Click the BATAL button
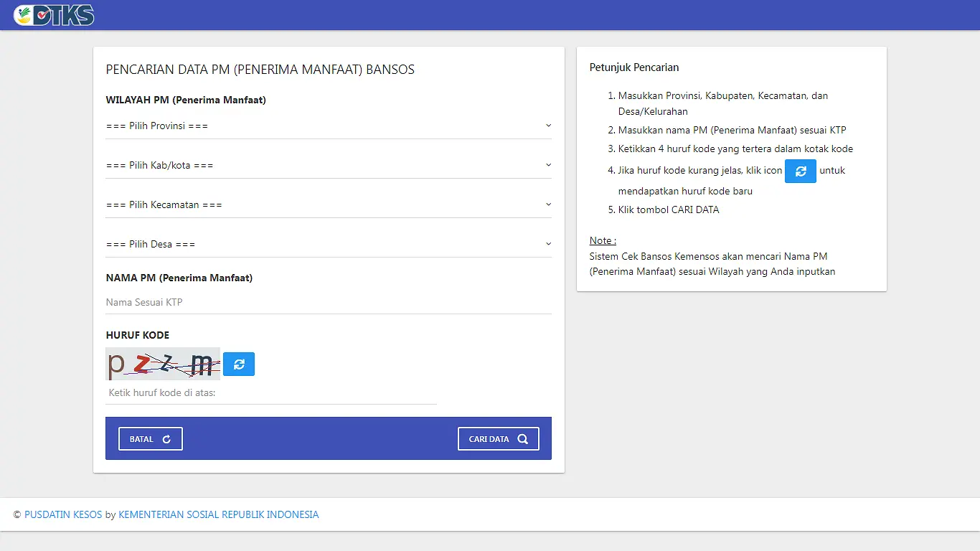Viewport: 980px width, 551px height. 151,439
